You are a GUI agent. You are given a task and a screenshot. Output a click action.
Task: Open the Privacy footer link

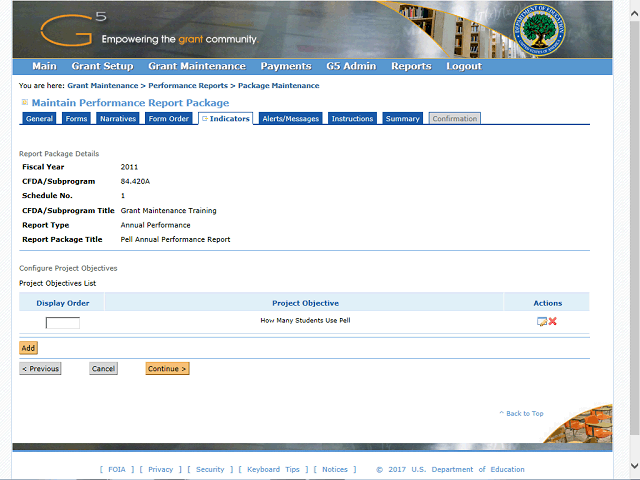pyautogui.click(x=160, y=469)
